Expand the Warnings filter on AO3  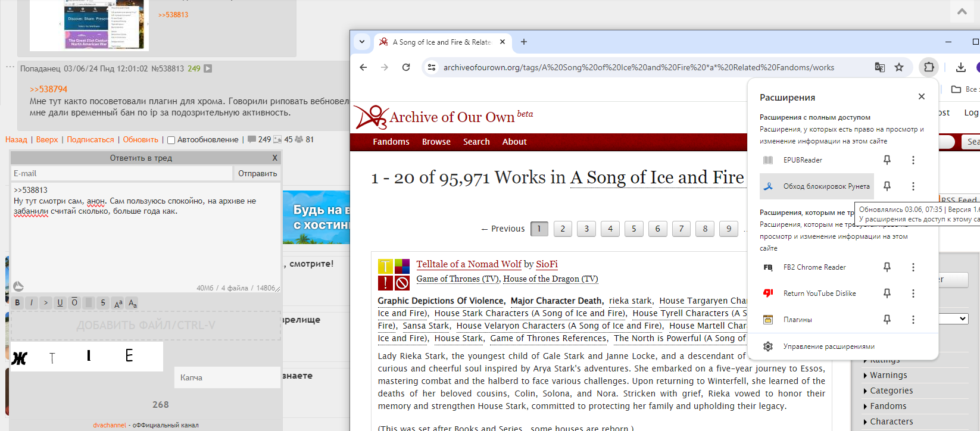885,375
